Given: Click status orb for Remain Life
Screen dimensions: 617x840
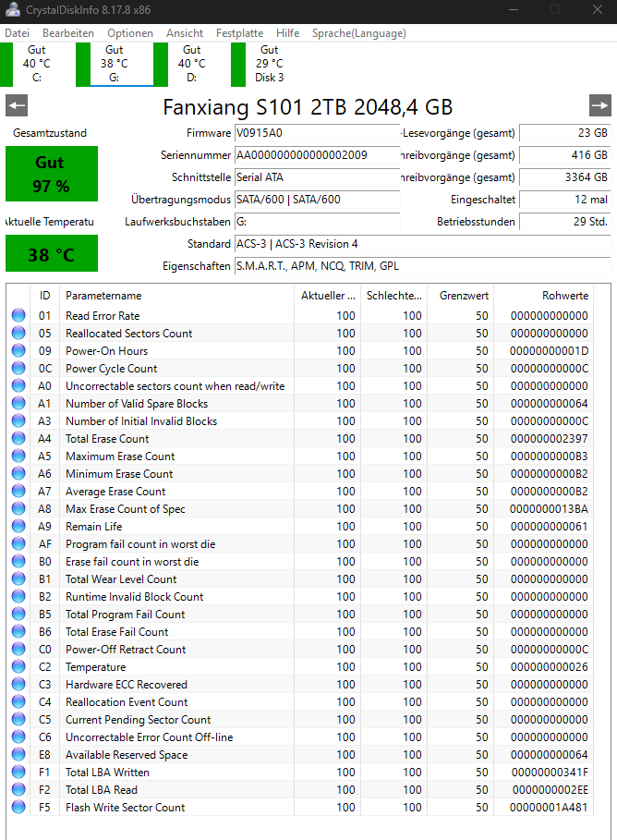Looking at the screenshot, I should (x=18, y=526).
